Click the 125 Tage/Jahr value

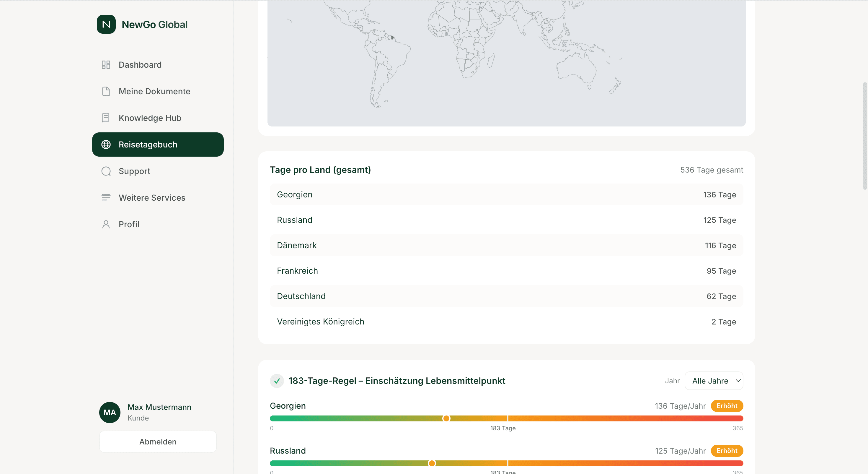(x=680, y=451)
